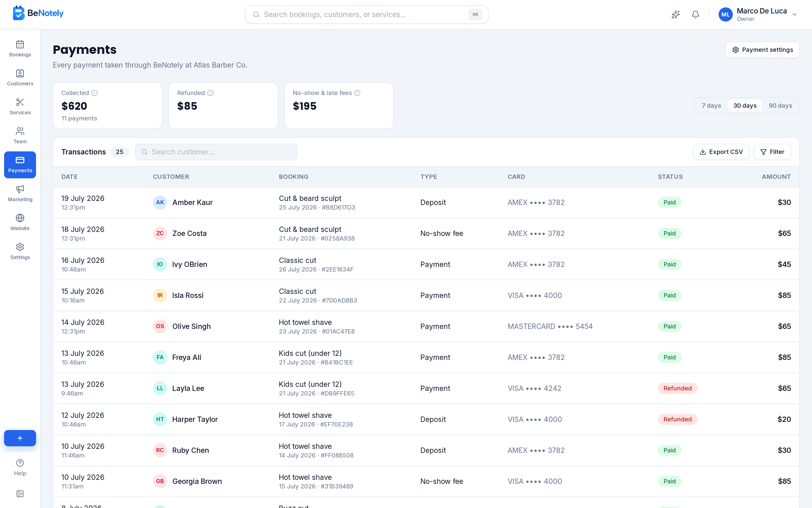Click Harper Taylor's HT avatar
The height and width of the screenshot is (508, 812).
(x=160, y=419)
